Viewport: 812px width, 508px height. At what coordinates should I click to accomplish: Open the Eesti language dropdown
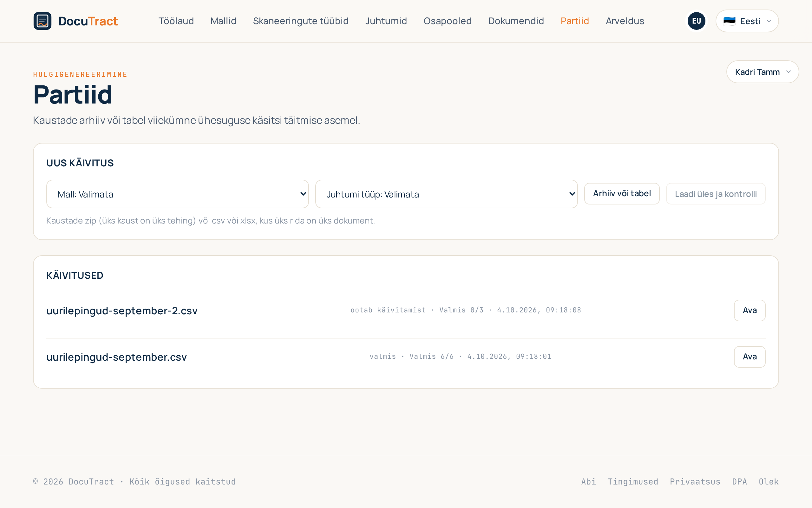(x=747, y=21)
